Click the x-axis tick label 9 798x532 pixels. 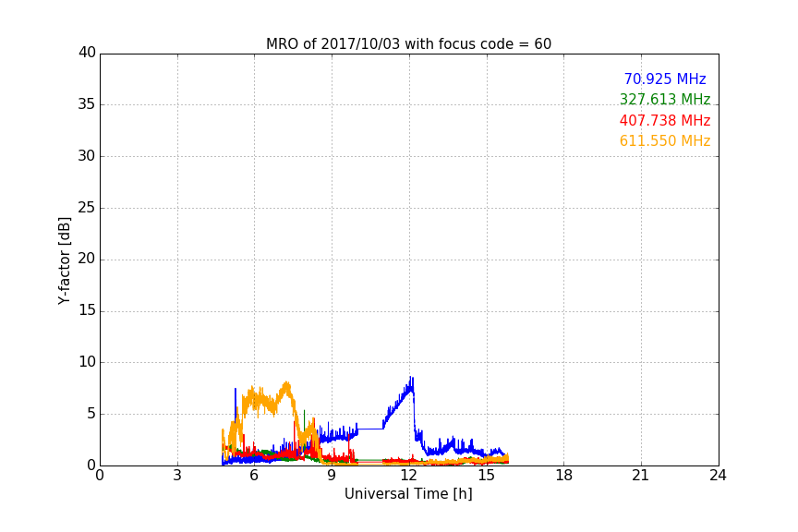coord(332,476)
